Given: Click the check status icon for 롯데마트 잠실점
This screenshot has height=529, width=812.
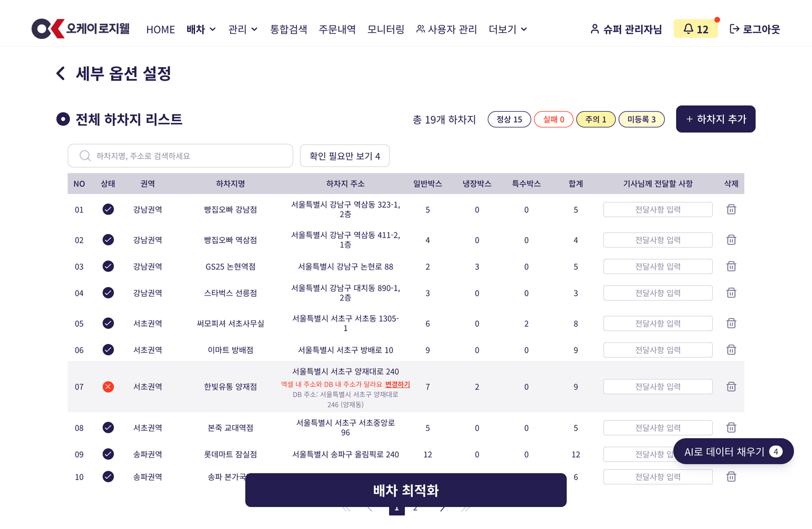Looking at the screenshot, I should coord(108,454).
